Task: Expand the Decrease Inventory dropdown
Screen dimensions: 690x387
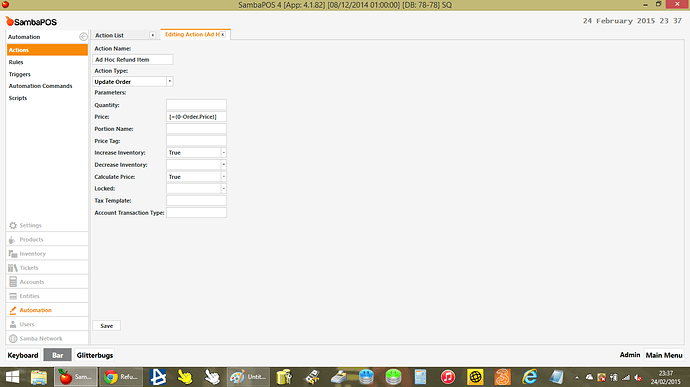Action: [224, 165]
